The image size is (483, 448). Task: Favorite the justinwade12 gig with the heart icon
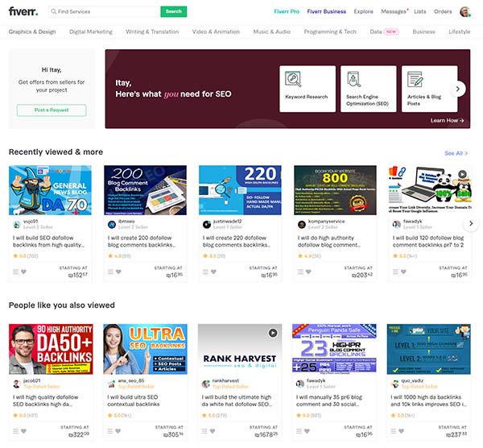click(x=213, y=272)
